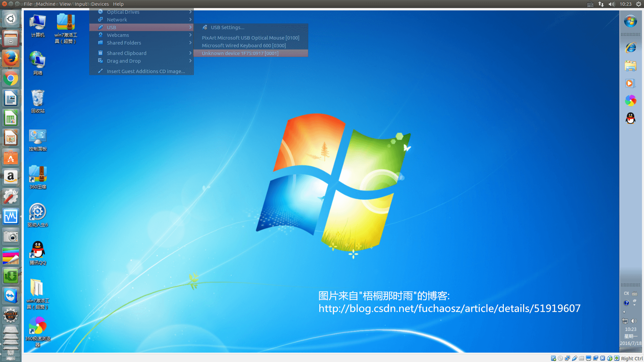Expand the Webcams submenu
Viewport: 644px width, 362px height.
pos(142,35)
